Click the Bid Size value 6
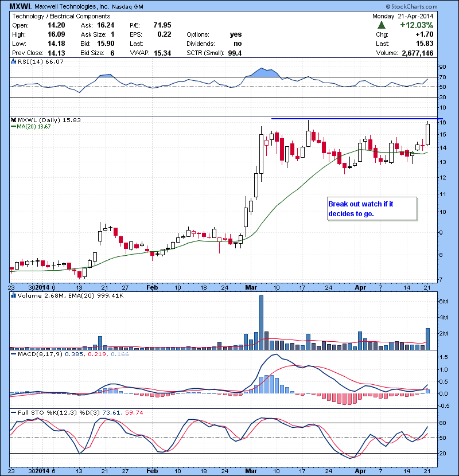 point(112,53)
